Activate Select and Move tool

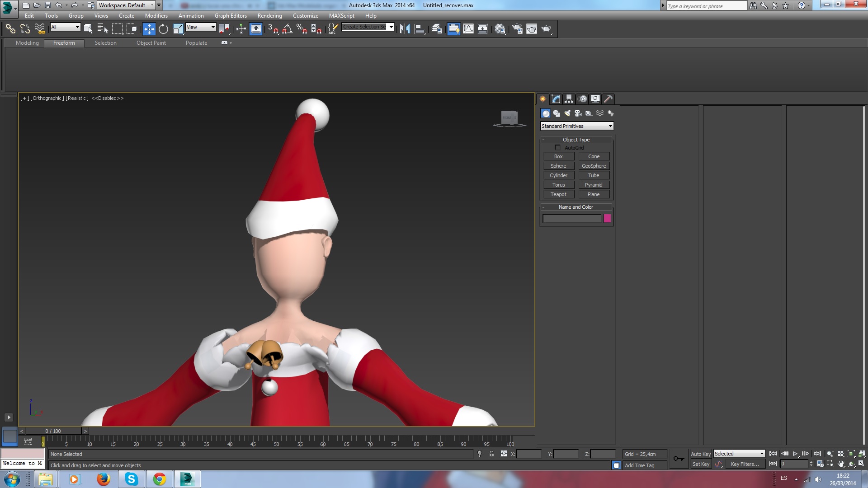[149, 29]
